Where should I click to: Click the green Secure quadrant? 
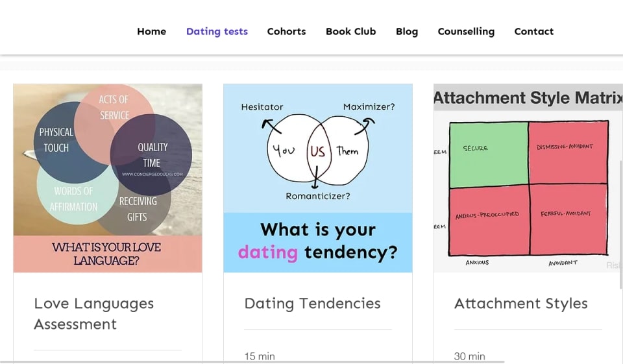[x=488, y=154]
